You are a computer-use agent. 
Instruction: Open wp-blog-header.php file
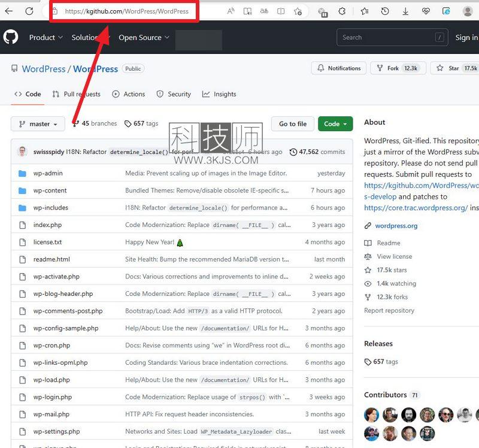tap(63, 293)
